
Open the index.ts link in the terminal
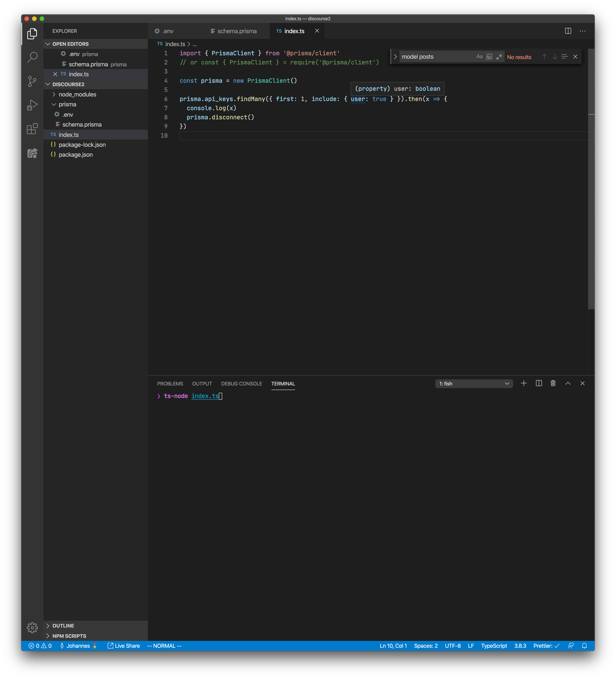[205, 396]
